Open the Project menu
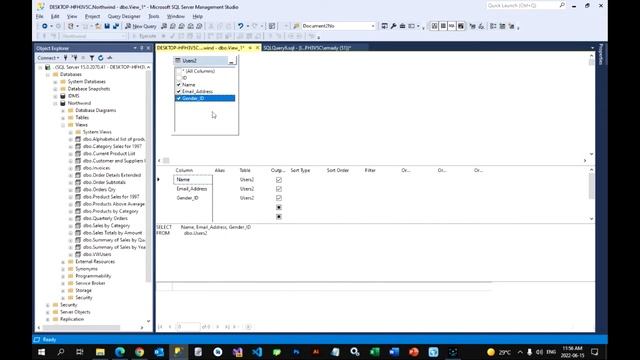The height and width of the screenshot is (360, 640). pos(92,16)
